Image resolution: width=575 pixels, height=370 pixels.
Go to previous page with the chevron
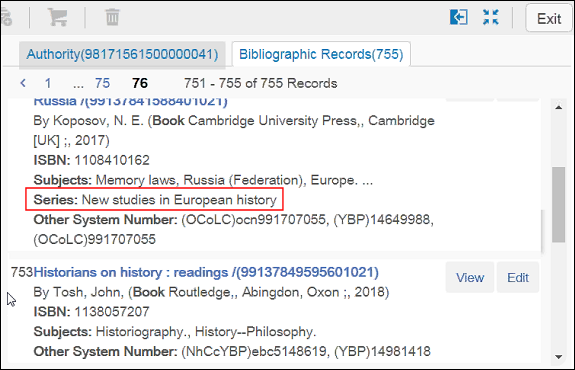click(x=23, y=83)
